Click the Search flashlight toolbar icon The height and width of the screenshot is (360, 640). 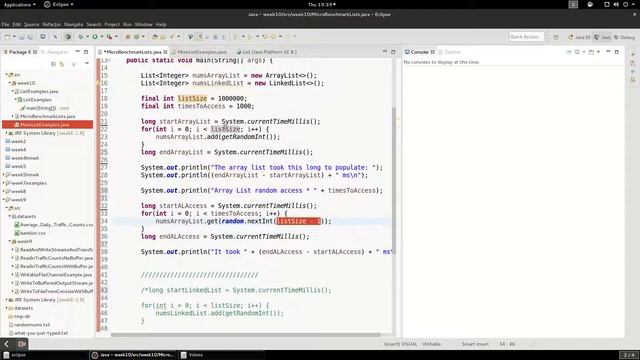(172, 37)
